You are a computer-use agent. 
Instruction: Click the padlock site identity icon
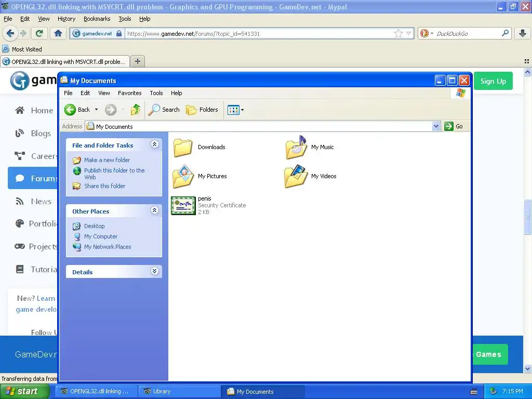coord(119,33)
